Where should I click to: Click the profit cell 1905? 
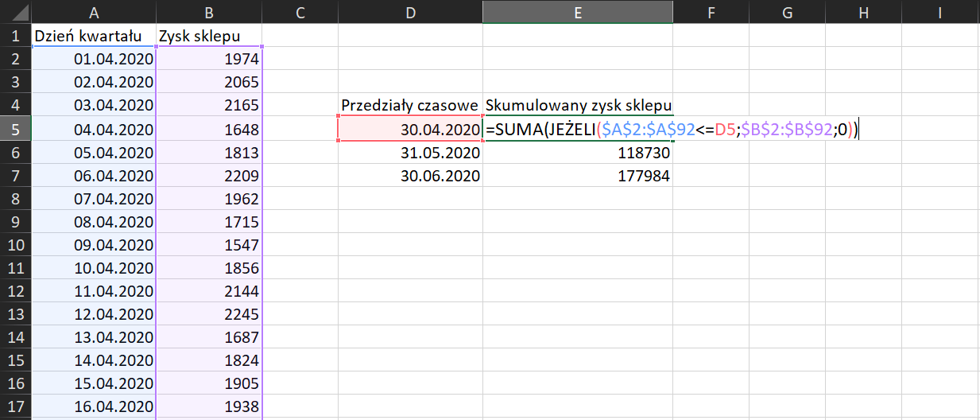point(209,384)
